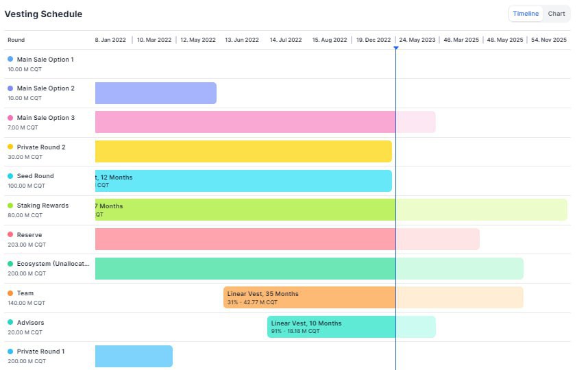Click the lime dot beside Staking Rewards
Viewport: 588px width, 370px height.
[x=10, y=206]
